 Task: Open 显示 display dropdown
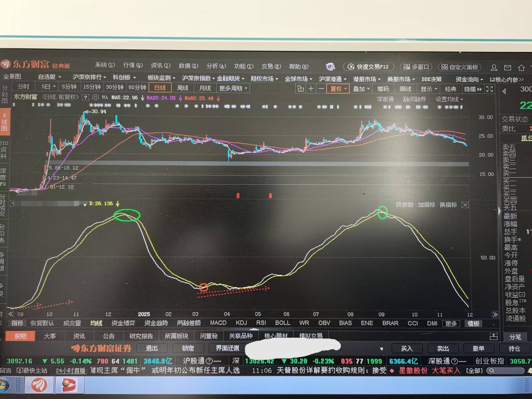(429, 89)
